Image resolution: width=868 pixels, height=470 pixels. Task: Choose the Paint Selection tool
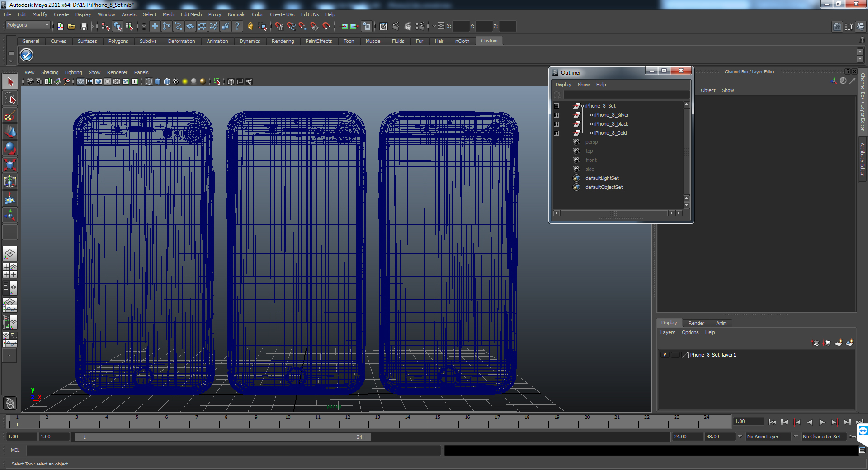10,115
